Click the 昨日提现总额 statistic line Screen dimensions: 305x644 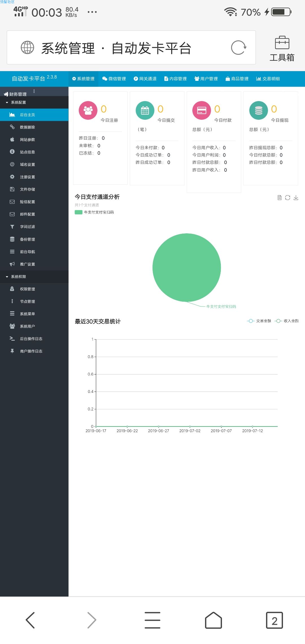(x=266, y=148)
